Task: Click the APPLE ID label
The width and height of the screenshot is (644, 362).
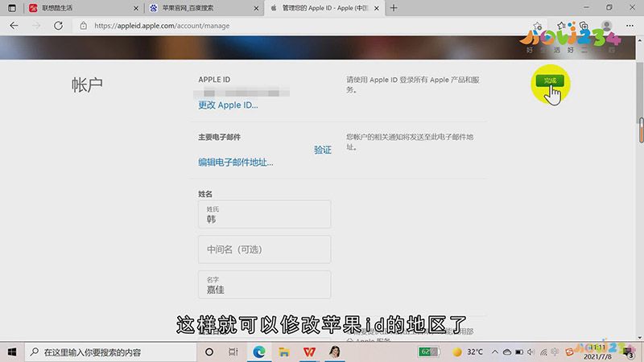Action: pos(214,80)
